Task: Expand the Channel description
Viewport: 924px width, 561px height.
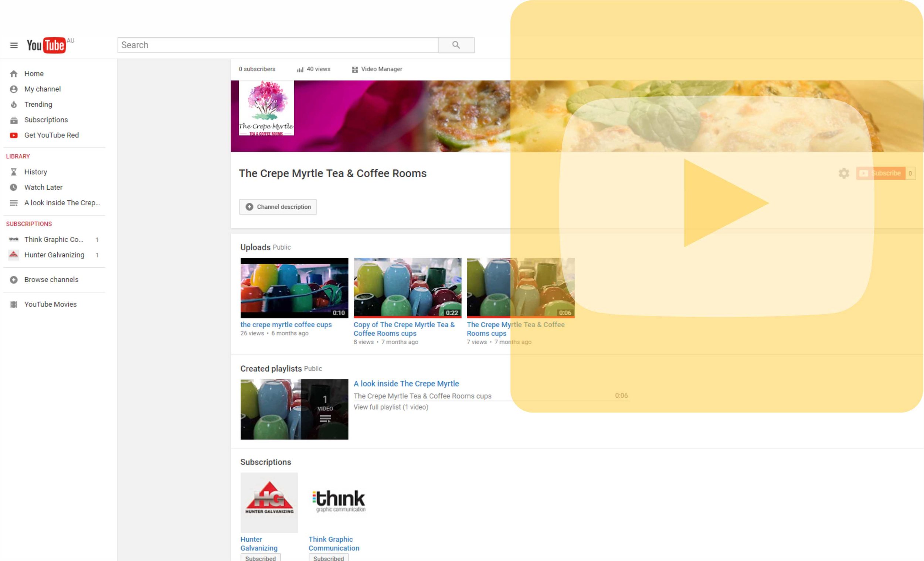Action: click(278, 207)
